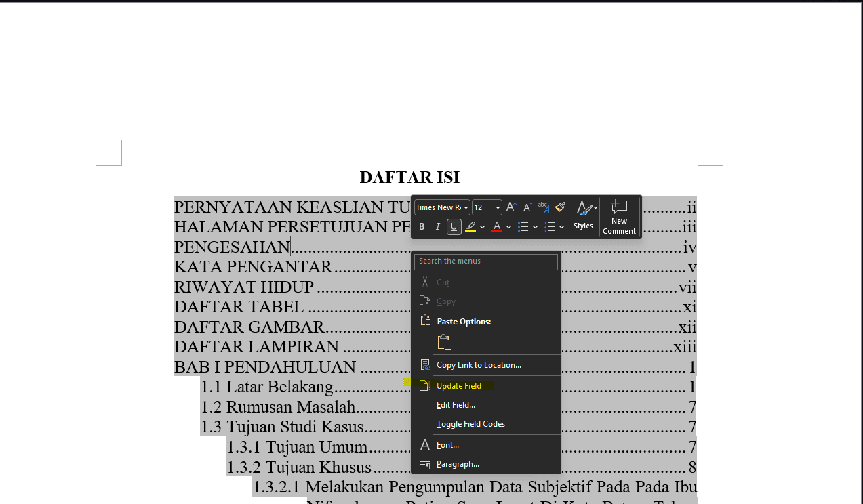The height and width of the screenshot is (504, 863).
Task: Toggle Underline formatting in mini toolbar
Action: pyautogui.click(x=454, y=226)
